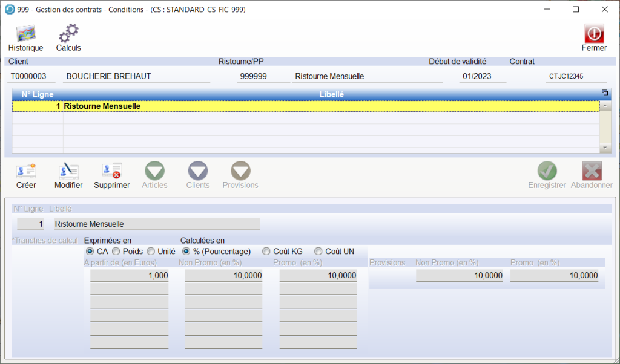
Task: Click the Calculs gears icon
Action: 68,34
